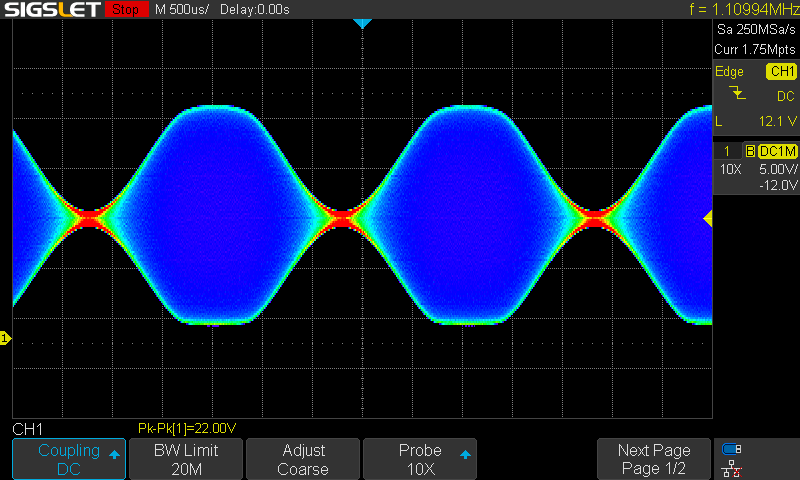Click the Edge trigger type label

[x=729, y=71]
